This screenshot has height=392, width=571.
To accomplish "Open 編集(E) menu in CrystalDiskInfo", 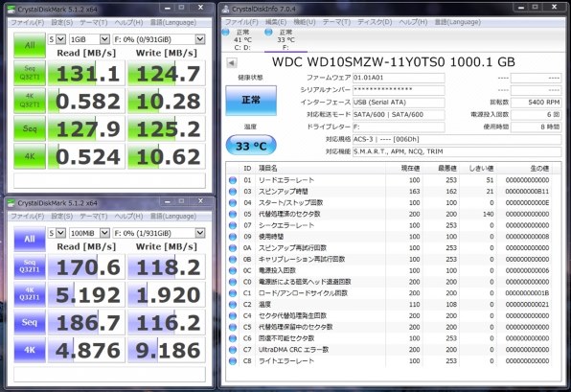I will pos(276,22).
